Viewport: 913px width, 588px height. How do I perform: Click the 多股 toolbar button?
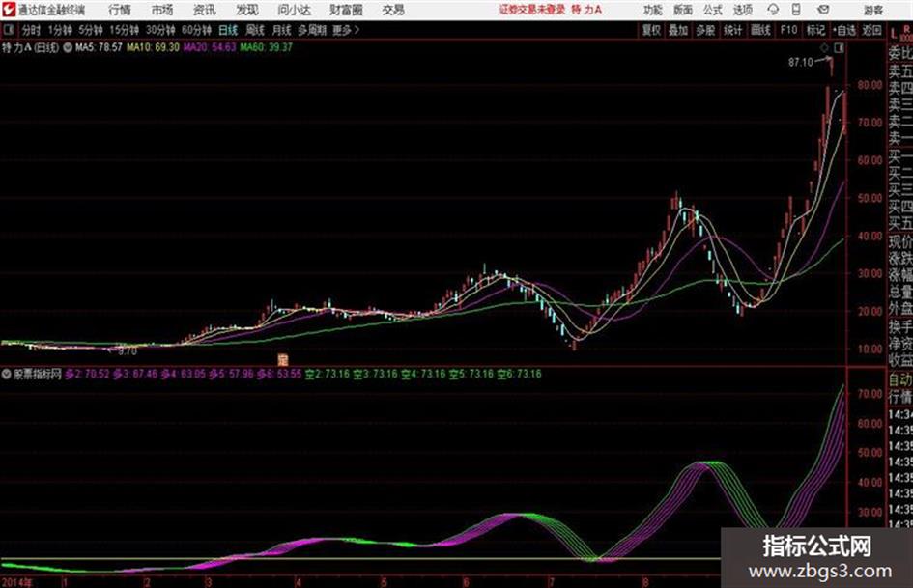705,30
